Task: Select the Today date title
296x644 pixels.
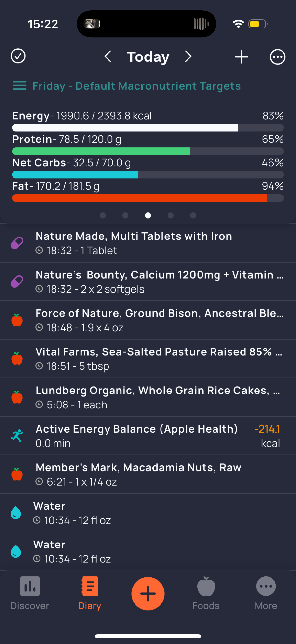Action: (148, 57)
